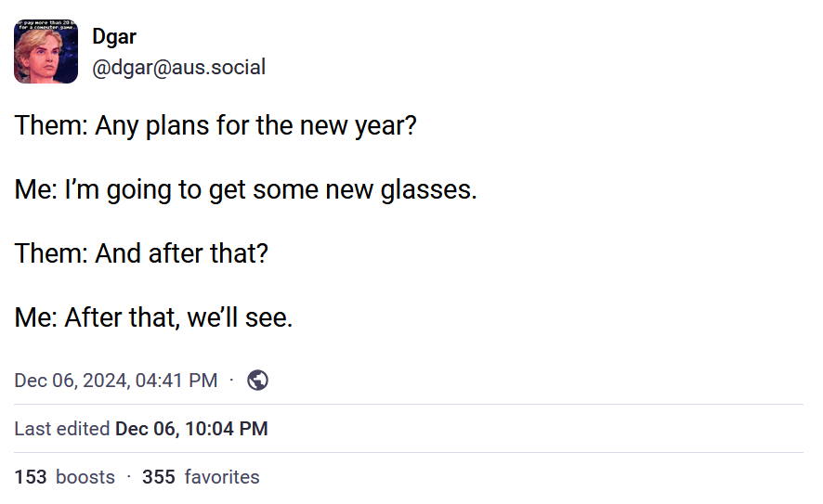Open Dgar's profile avatar picture
The width and height of the screenshot is (823, 504).
[46, 54]
